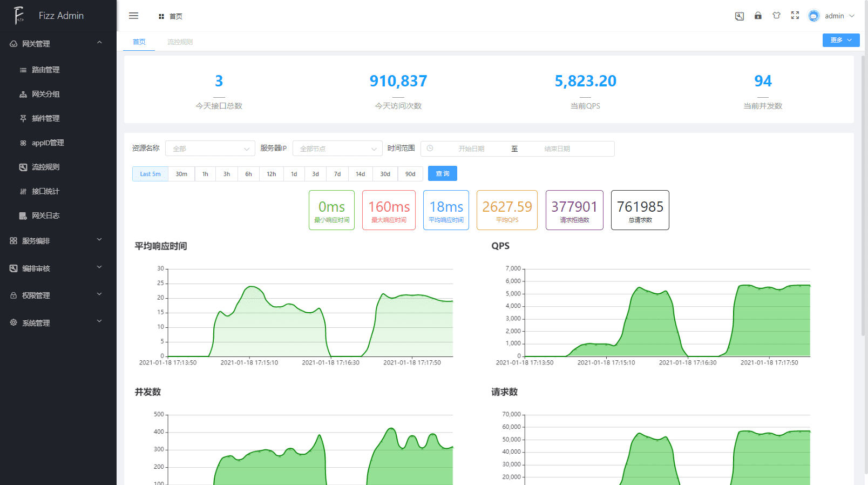The image size is (868, 485).
Task: Click the Fizz Admin logo
Action: (x=19, y=16)
